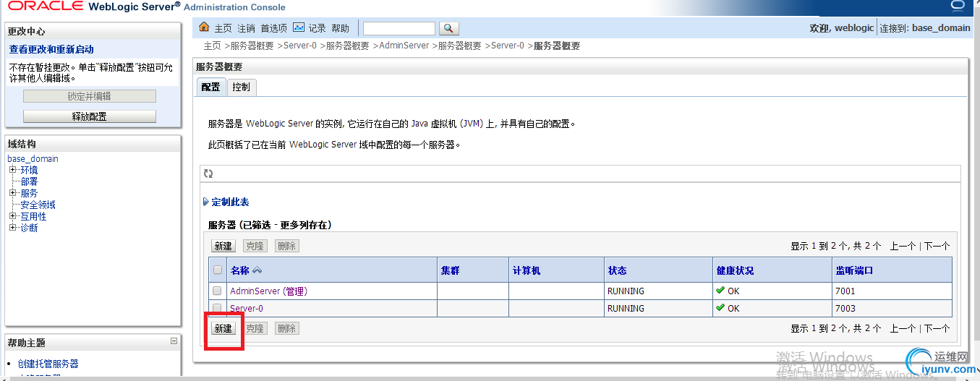Screen dimensions: 980x381
Task: Click the disabled 锁定并编辑 button
Action: coord(90,96)
